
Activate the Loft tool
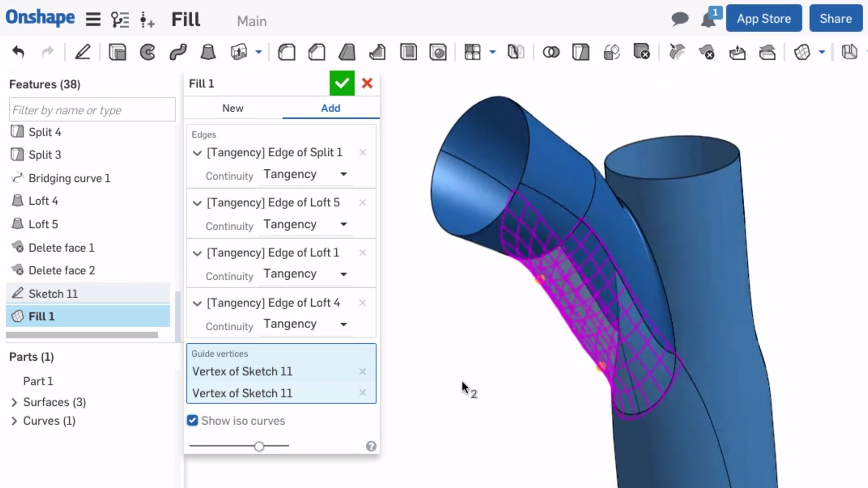click(x=208, y=52)
